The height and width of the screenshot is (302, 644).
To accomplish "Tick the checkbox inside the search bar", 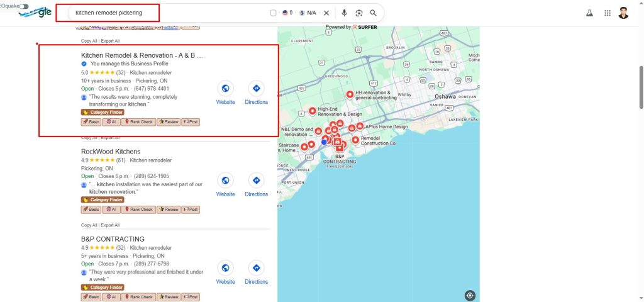I will coord(273,13).
